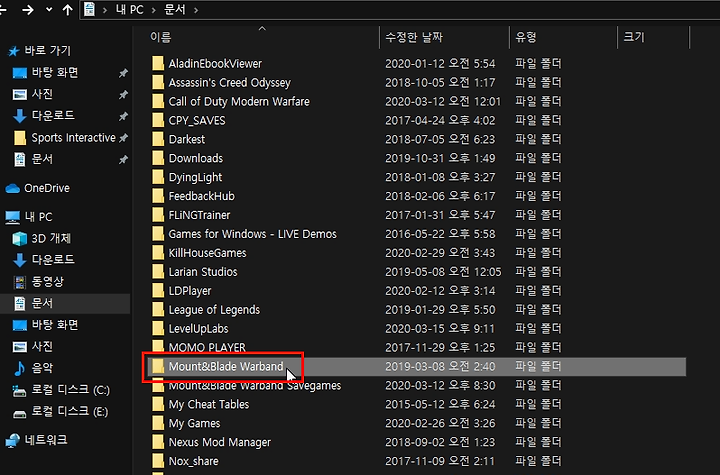720x475 pixels.
Task: Select DyingLight folder icon
Action: tap(158, 177)
